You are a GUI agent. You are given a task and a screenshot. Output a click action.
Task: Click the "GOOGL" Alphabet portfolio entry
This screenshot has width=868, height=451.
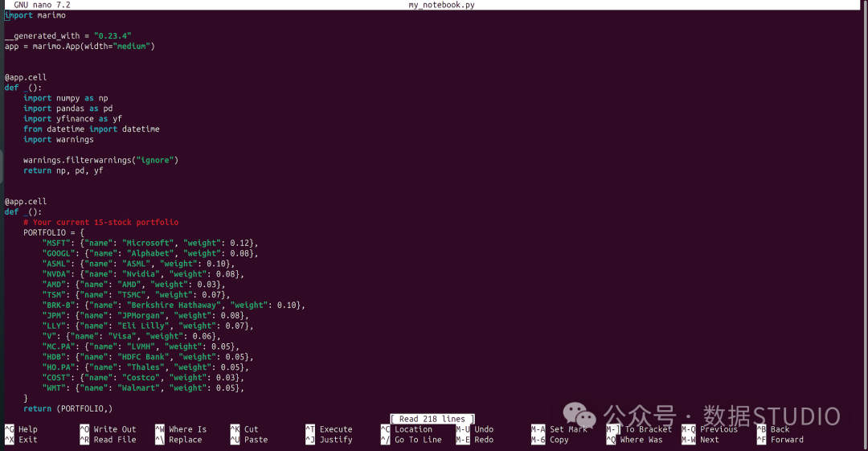(x=150, y=253)
